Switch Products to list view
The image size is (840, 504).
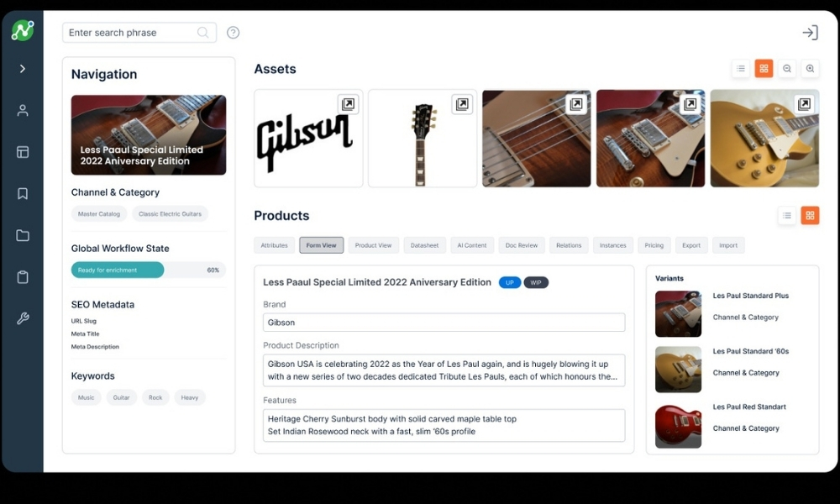pos(787,215)
